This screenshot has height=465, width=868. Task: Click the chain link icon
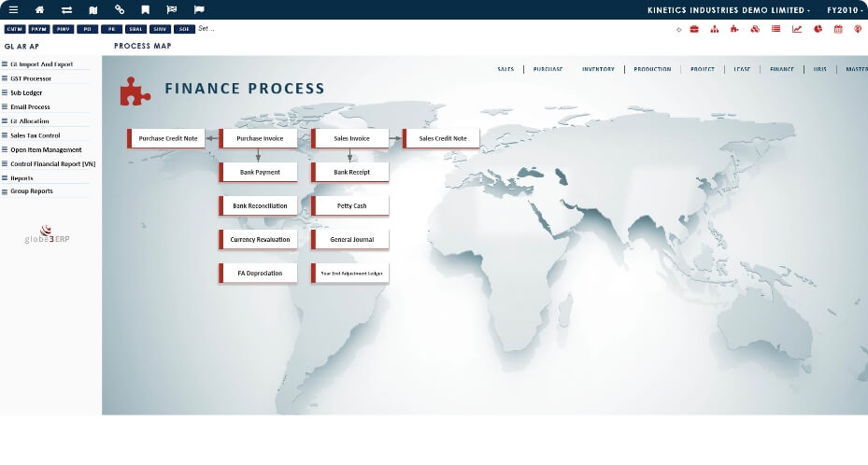[x=119, y=9]
